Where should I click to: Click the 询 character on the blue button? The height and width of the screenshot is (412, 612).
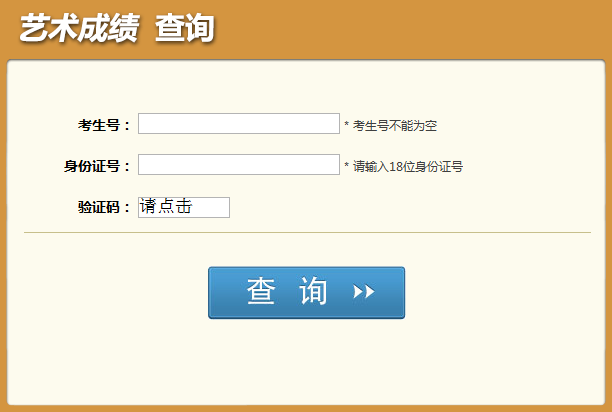pos(313,291)
